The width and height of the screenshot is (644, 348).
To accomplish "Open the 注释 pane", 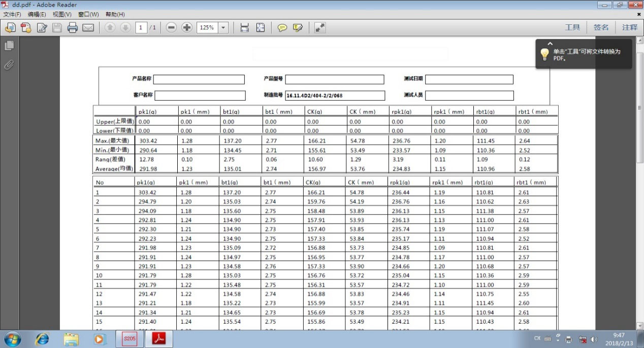I will coord(630,27).
